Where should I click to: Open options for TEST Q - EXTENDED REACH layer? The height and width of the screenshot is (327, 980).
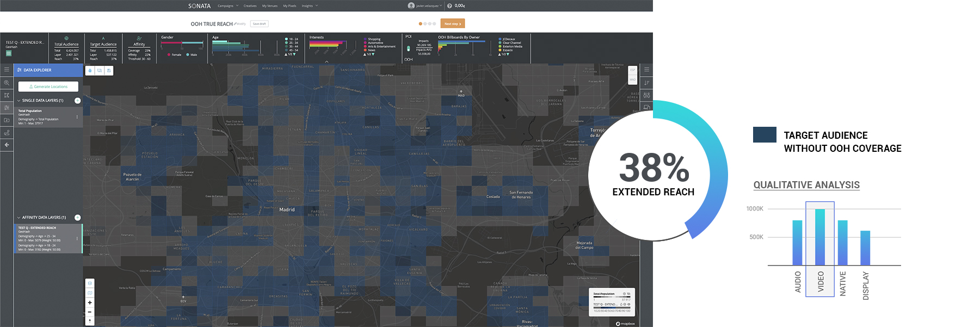point(77,238)
